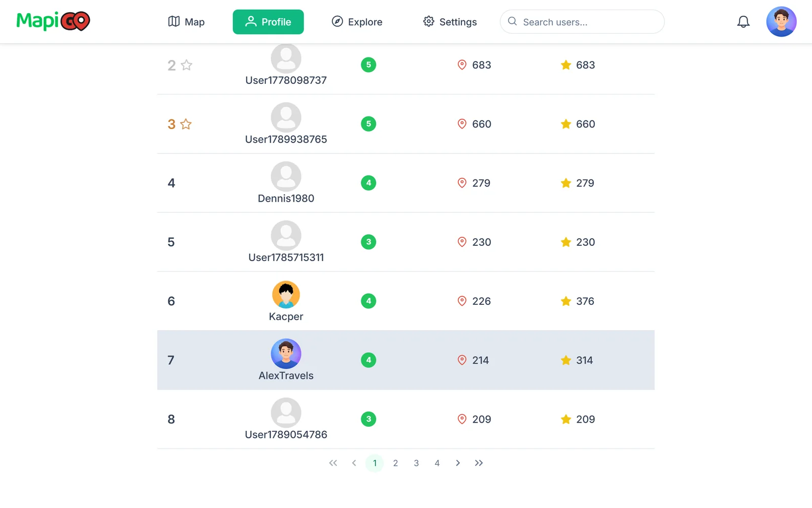The width and height of the screenshot is (812, 508).
Task: Open User1789938765's avatar
Action: (x=286, y=117)
